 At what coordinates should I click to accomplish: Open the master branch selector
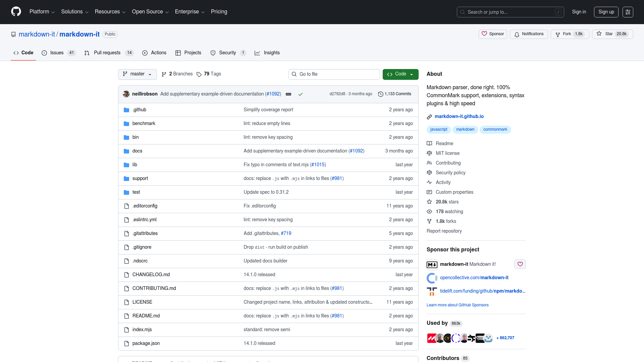pyautogui.click(x=138, y=74)
